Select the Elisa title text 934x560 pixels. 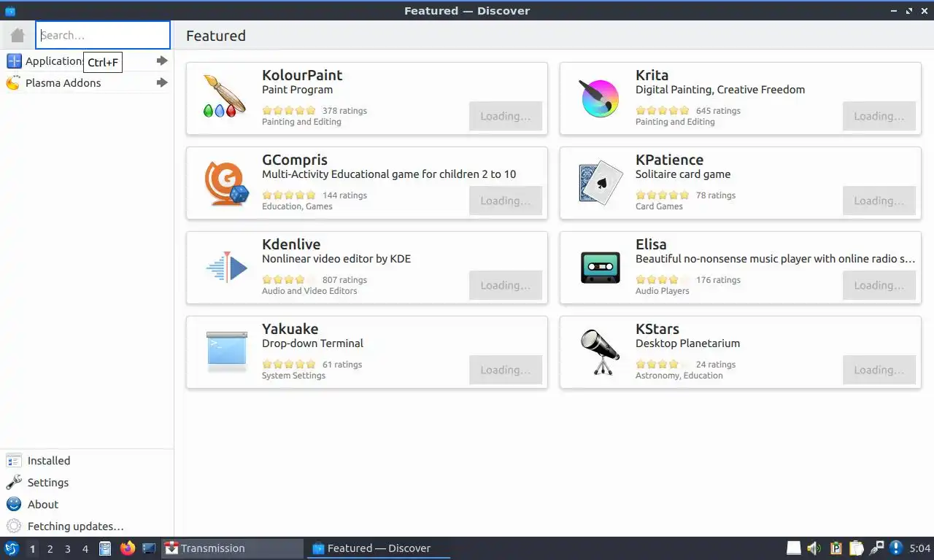click(x=651, y=244)
